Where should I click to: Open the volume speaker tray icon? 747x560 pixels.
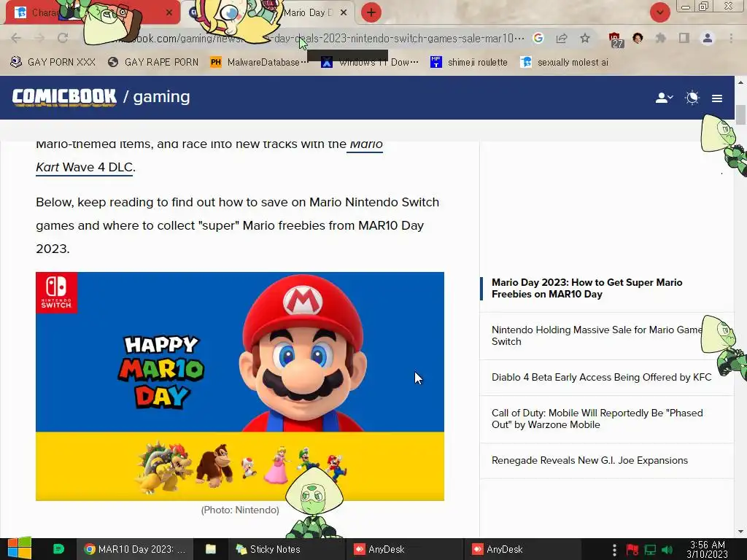click(667, 550)
